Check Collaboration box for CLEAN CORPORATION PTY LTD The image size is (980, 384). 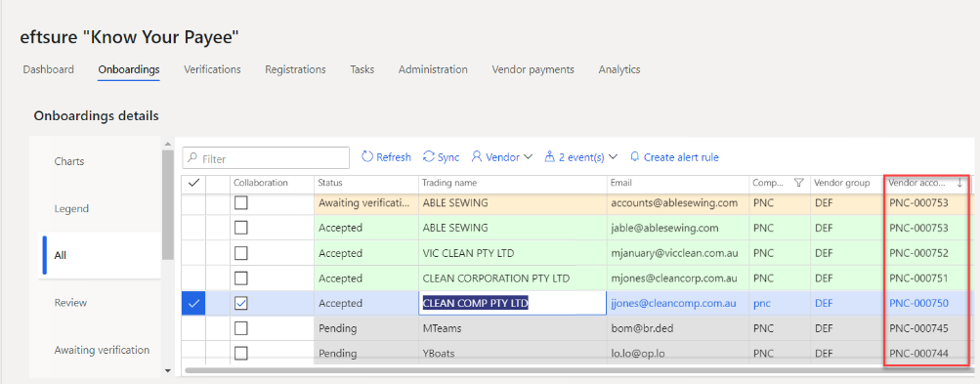[240, 277]
